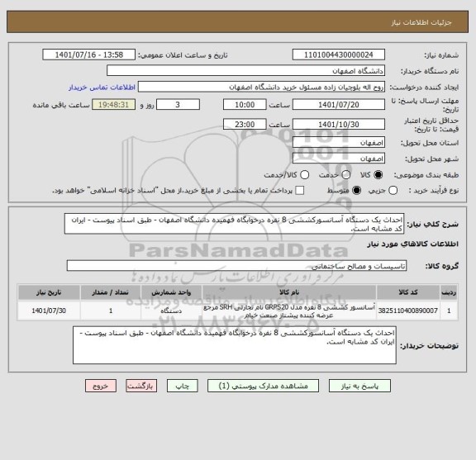Click the response deadline time 10:00
The height and width of the screenshot is (460, 476).
pyautogui.click(x=245, y=105)
